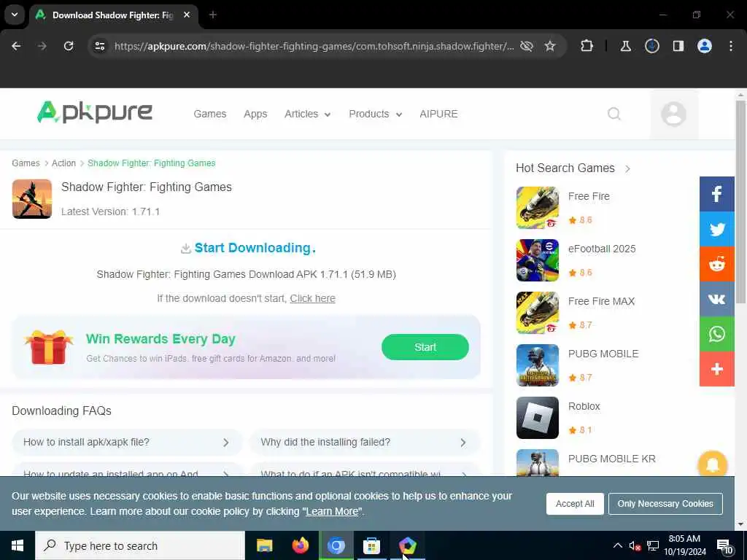
Task: Expand 'Why did the installing failed?' FAQ
Action: pos(364,443)
